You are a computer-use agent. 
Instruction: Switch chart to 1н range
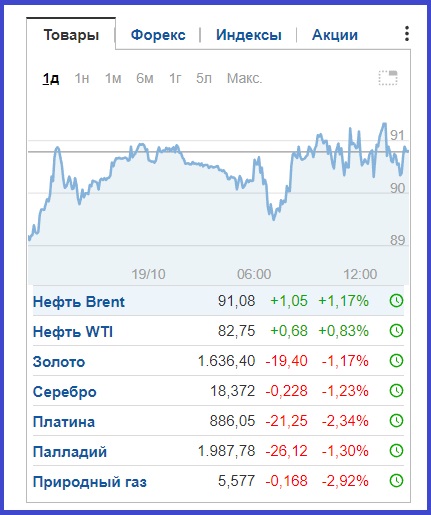tap(82, 79)
